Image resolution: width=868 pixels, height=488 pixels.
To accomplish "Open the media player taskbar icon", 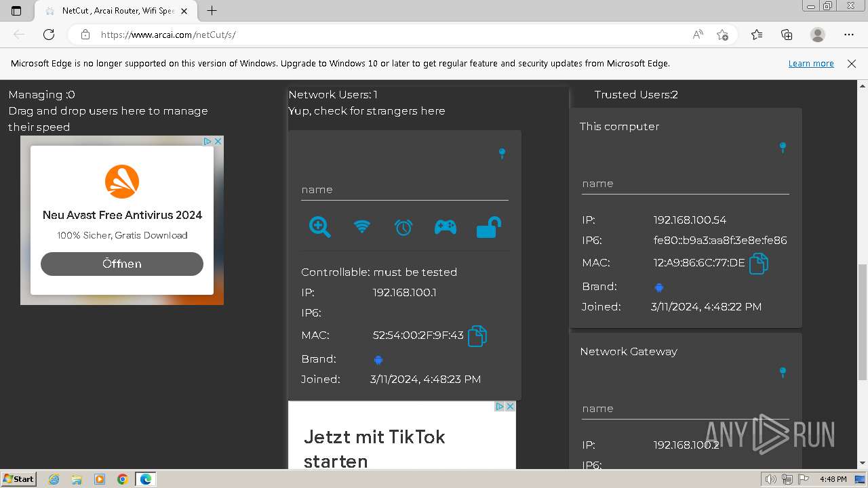I will pos(100,479).
